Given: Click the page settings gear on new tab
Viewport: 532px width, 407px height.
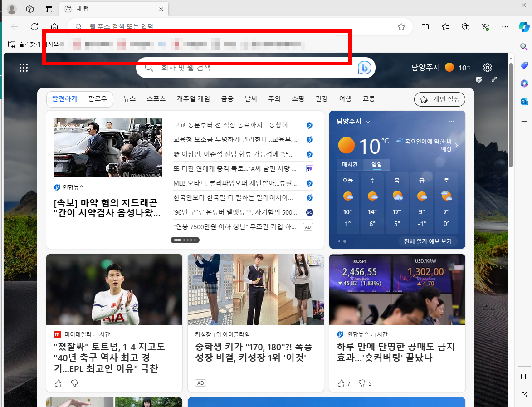Looking at the screenshot, I should [487, 67].
